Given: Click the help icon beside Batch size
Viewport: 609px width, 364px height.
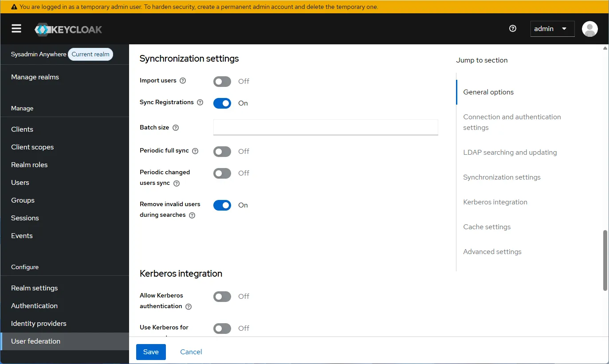Looking at the screenshot, I should pos(176,128).
